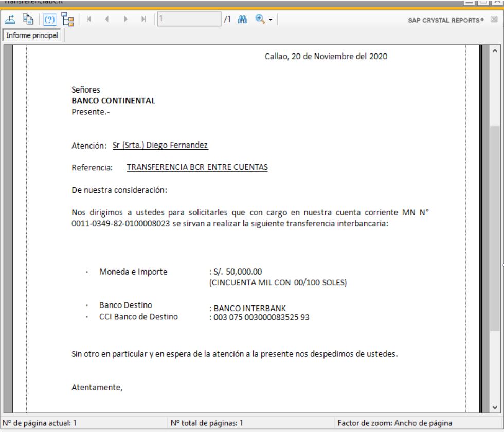Toggle the group tree panel
The width and height of the screenshot is (504, 432).
tap(68, 20)
